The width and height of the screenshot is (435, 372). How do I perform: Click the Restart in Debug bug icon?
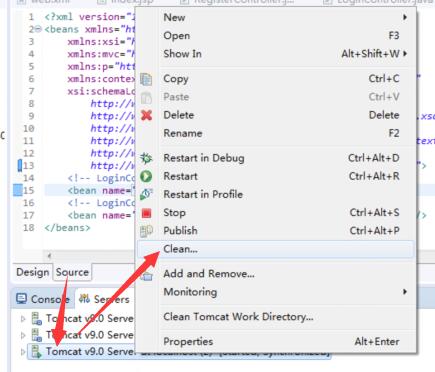click(x=146, y=158)
